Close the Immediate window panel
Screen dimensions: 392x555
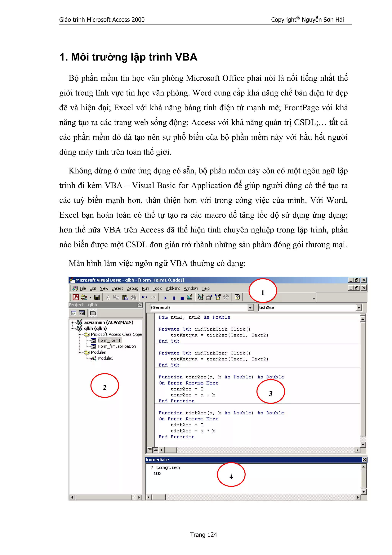click(364, 459)
